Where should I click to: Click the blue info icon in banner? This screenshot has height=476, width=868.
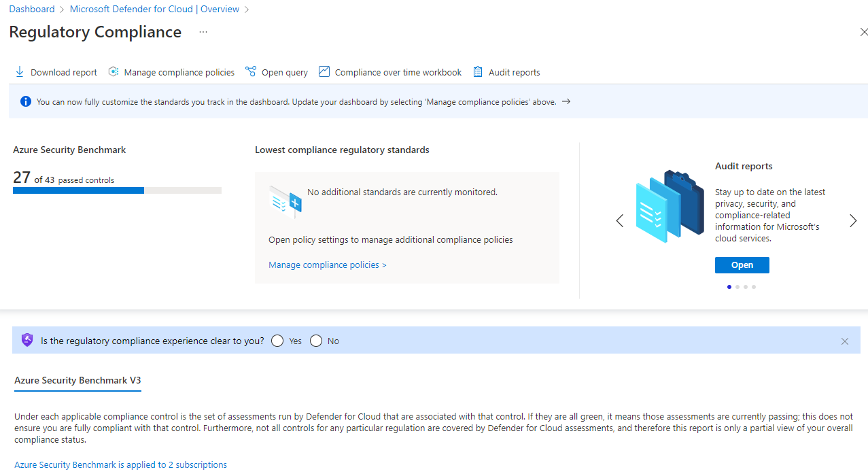coord(26,102)
